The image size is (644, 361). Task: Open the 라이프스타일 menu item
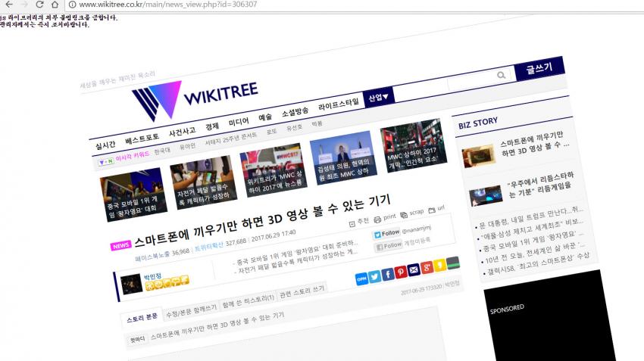339,104
